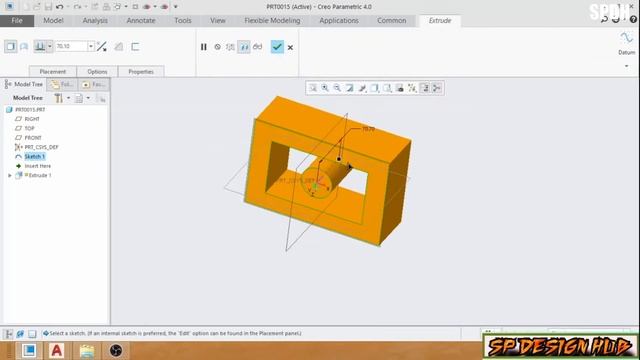
Task: Toggle Verify mode glasses icon
Action: click(258, 47)
